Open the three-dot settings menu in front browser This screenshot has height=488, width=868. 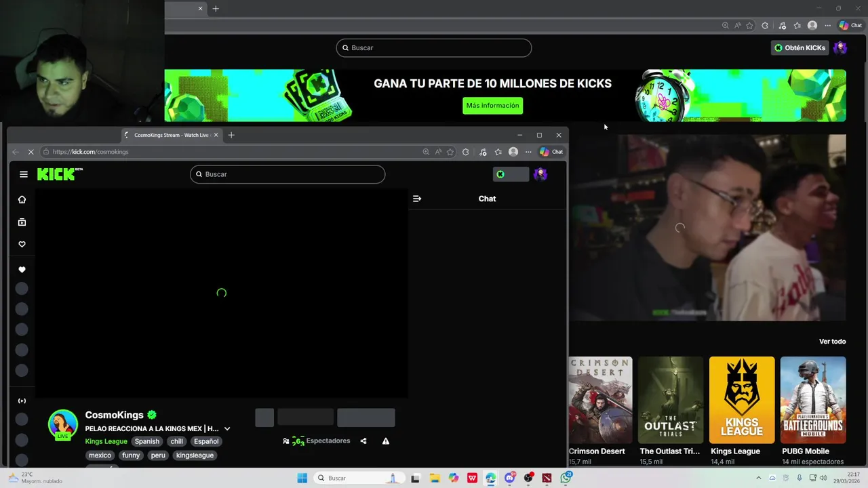[528, 152]
